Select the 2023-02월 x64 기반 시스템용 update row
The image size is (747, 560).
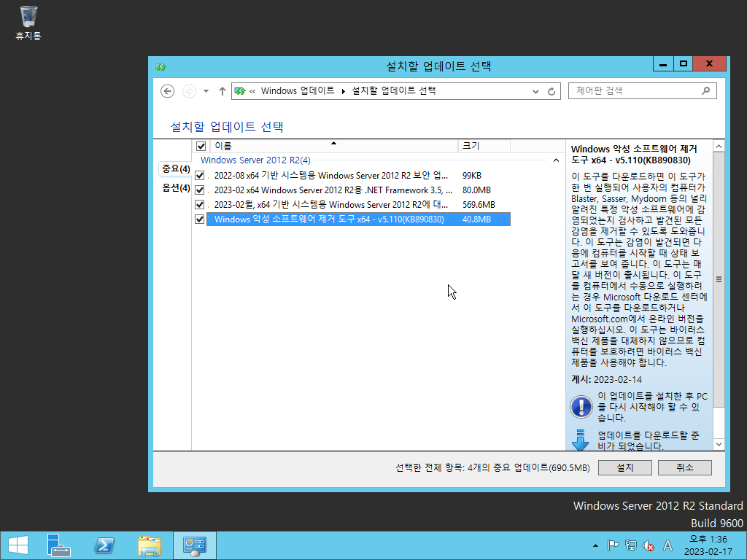[358, 205]
